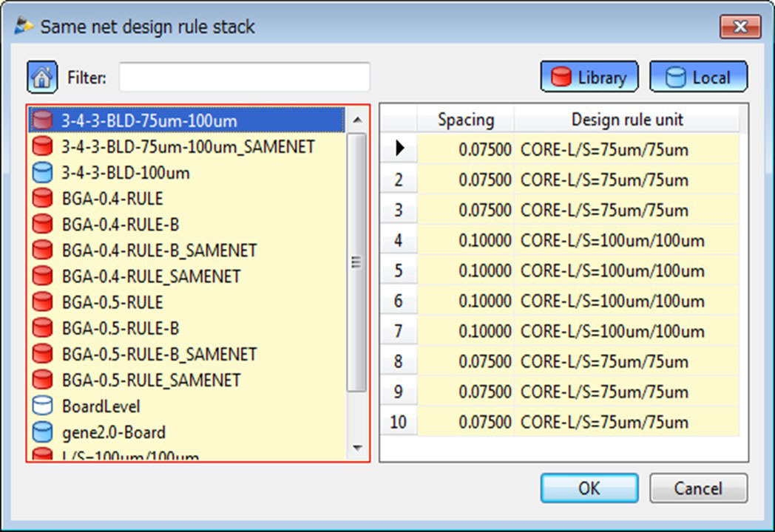775x532 pixels.
Task: Click the design rule unit cell in row 7
Action: (x=626, y=331)
